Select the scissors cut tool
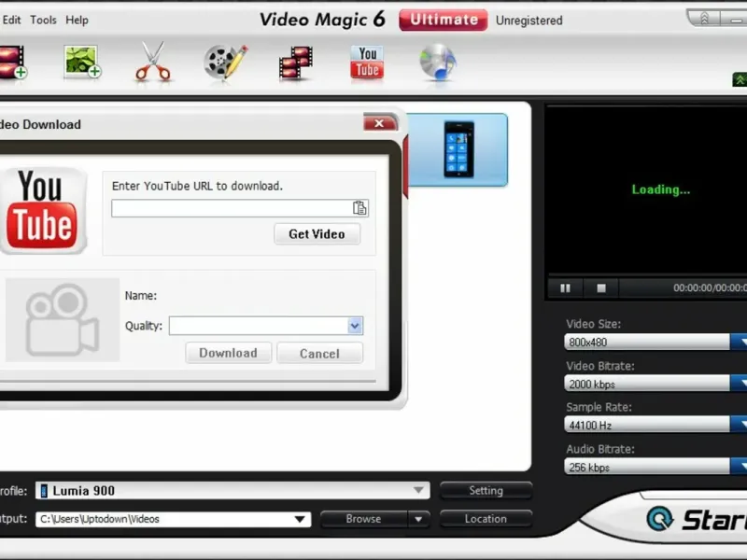747x560 pixels. [x=152, y=62]
